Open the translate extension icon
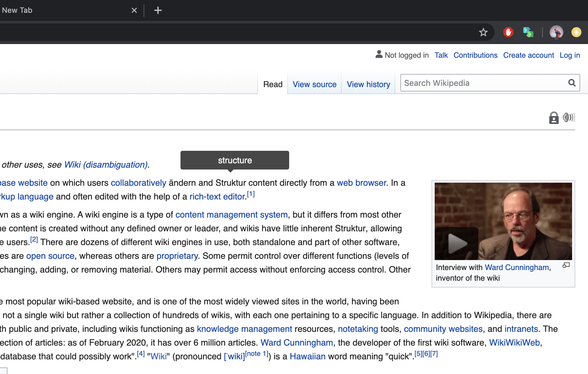Image resolution: width=588 pixels, height=374 pixels. coord(528,32)
